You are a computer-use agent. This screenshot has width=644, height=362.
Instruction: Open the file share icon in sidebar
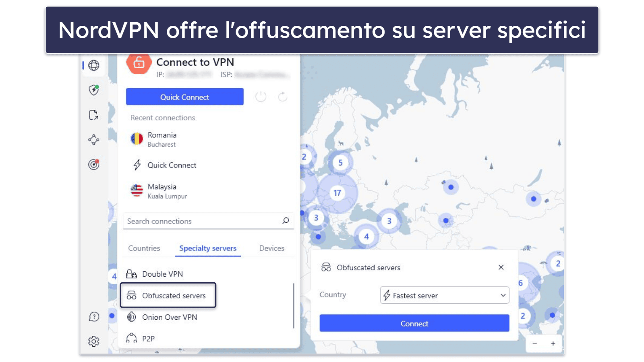94,115
